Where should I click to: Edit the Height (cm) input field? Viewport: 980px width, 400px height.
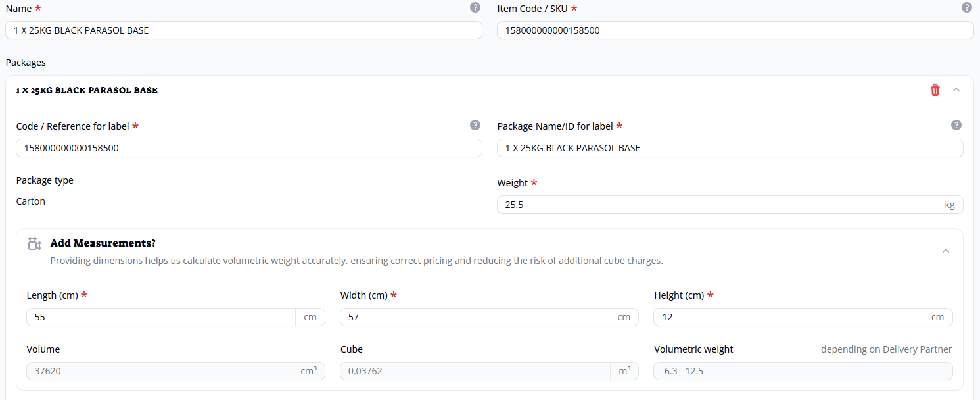pos(788,317)
